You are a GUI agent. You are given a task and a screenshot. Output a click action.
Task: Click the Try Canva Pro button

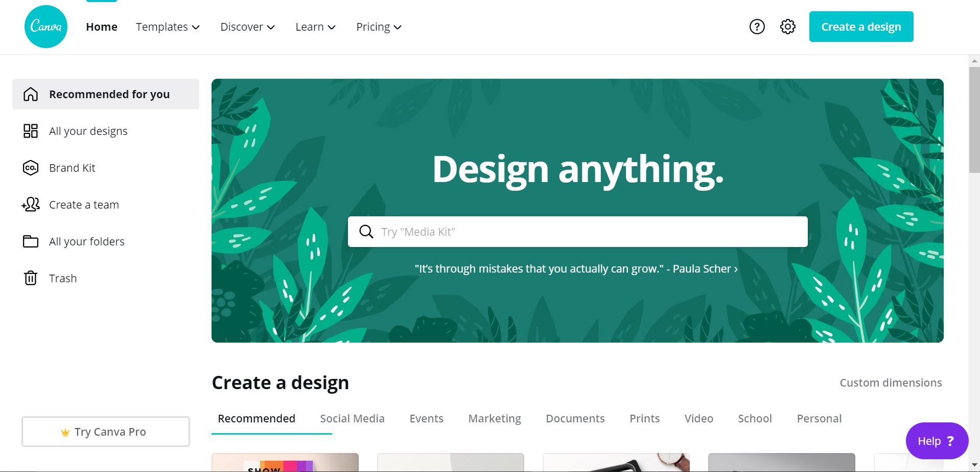106,432
